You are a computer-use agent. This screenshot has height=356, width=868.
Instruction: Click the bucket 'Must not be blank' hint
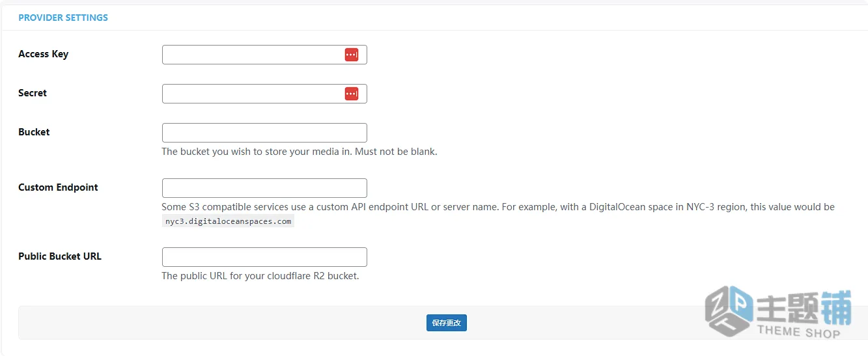click(x=300, y=152)
